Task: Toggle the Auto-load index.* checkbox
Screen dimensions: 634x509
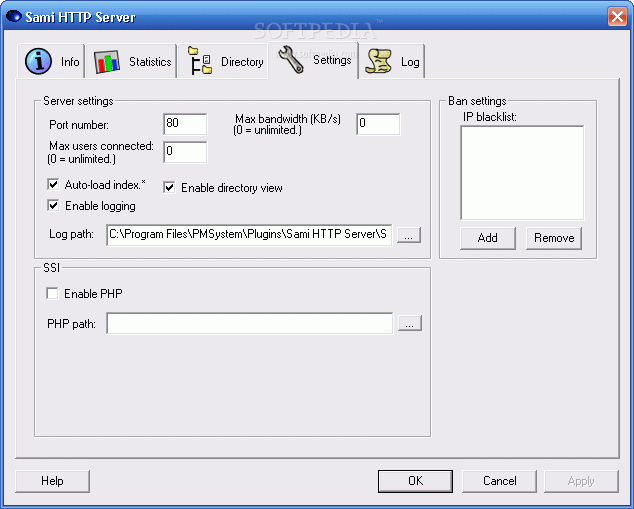Action: pyautogui.click(x=53, y=185)
